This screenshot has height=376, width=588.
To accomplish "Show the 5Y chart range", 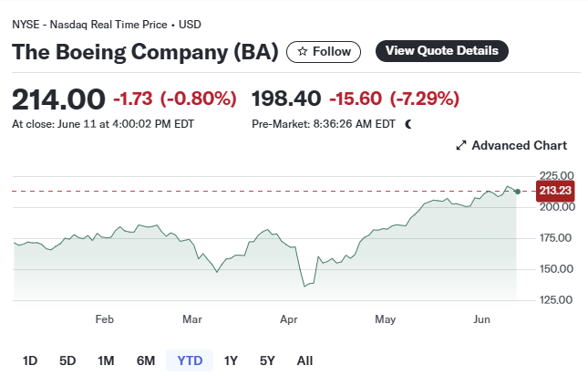I will pyautogui.click(x=267, y=360).
